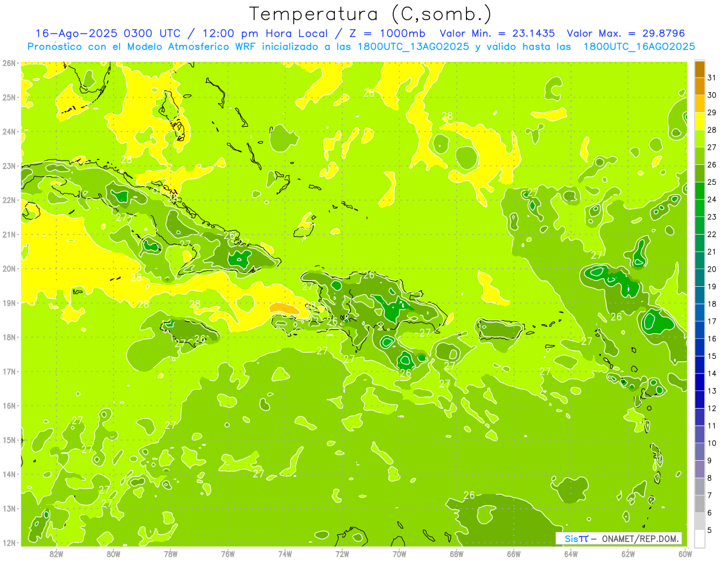
Task: Click the 82W longitude axis label
Action: click(x=56, y=554)
